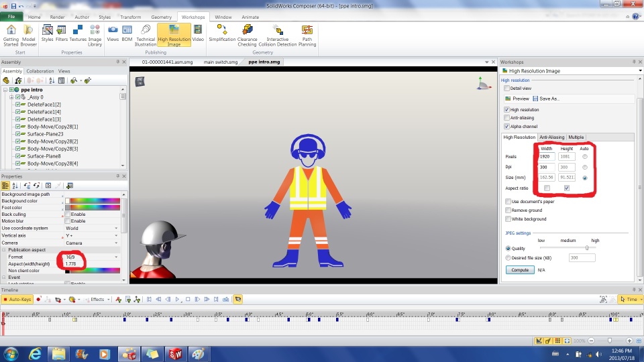Open the Filters workshop
Image resolution: width=644 pixels, height=362 pixels.
pos(62,34)
